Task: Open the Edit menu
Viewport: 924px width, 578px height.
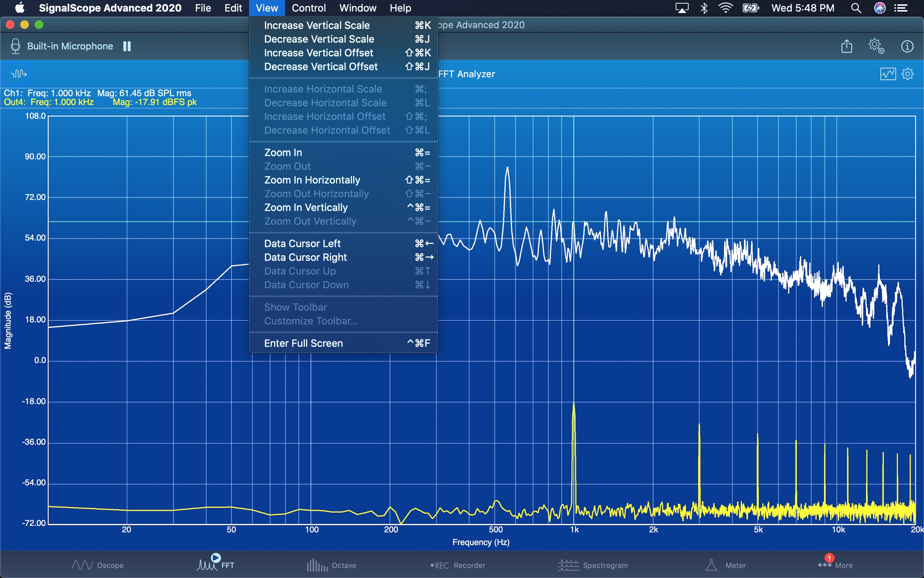Action: 233,8
